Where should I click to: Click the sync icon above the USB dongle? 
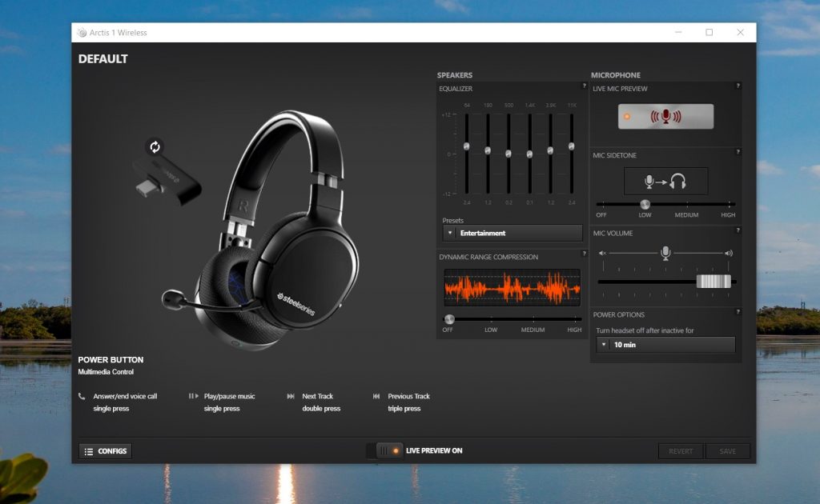pyautogui.click(x=155, y=147)
